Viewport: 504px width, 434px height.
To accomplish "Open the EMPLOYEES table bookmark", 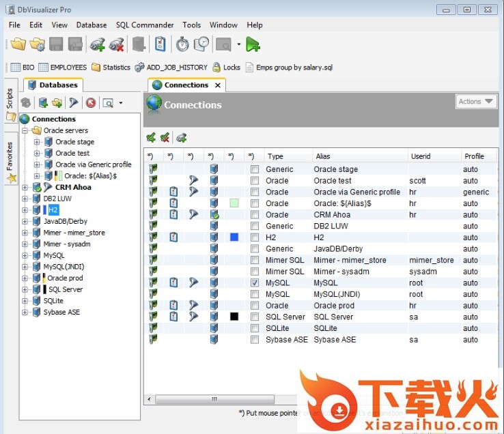I will 62,68.
